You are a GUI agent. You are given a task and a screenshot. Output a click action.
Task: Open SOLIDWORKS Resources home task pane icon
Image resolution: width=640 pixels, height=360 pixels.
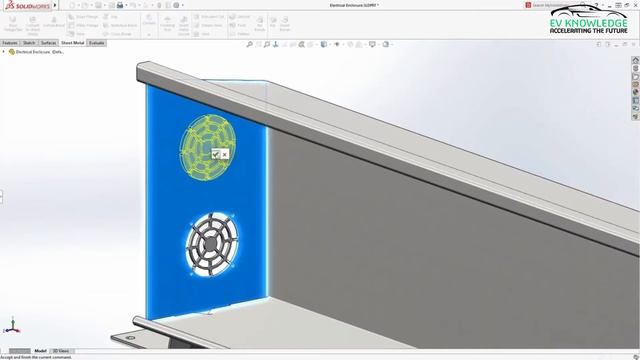point(636,60)
